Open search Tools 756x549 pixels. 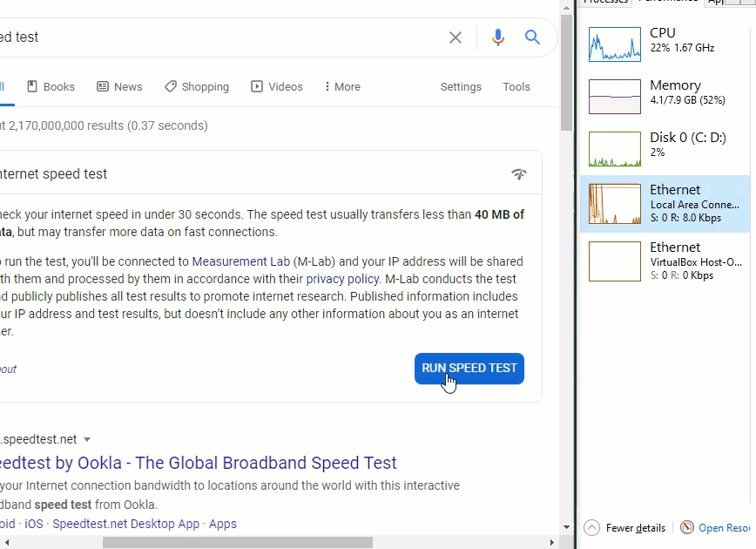click(516, 87)
